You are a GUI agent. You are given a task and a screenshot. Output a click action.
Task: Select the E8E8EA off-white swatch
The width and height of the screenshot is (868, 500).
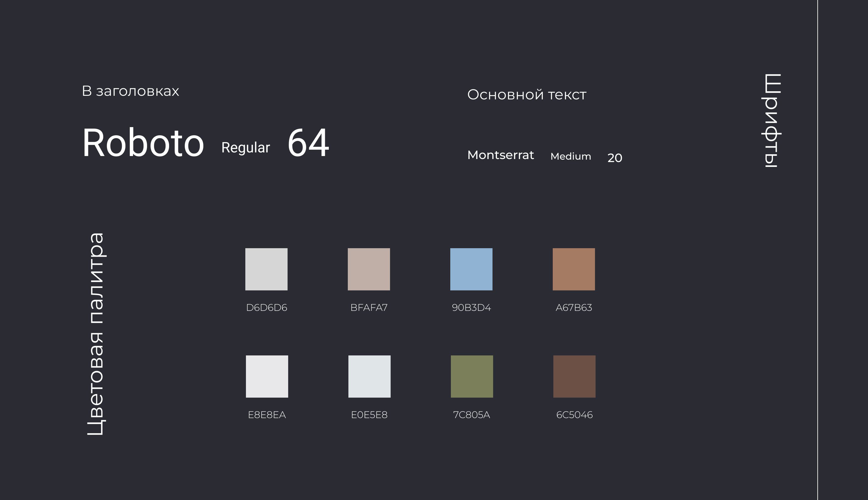[x=267, y=377]
